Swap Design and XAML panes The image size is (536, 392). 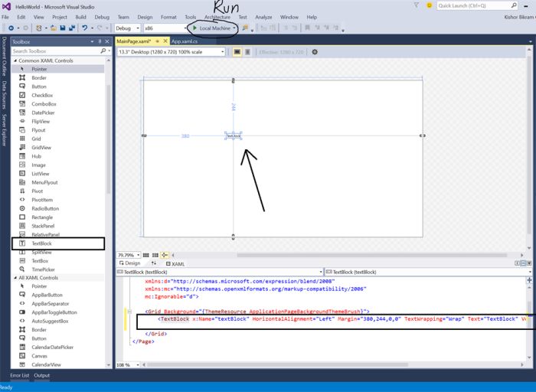point(154,263)
